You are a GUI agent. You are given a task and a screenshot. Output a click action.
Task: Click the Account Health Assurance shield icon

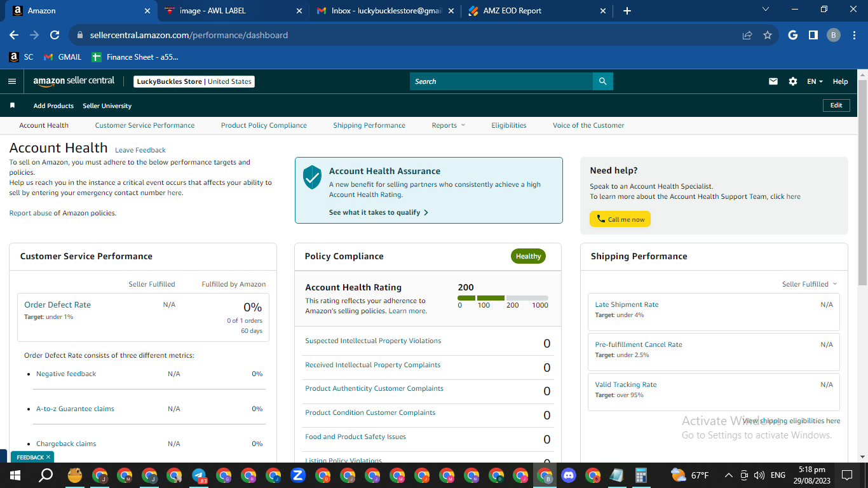pos(312,177)
